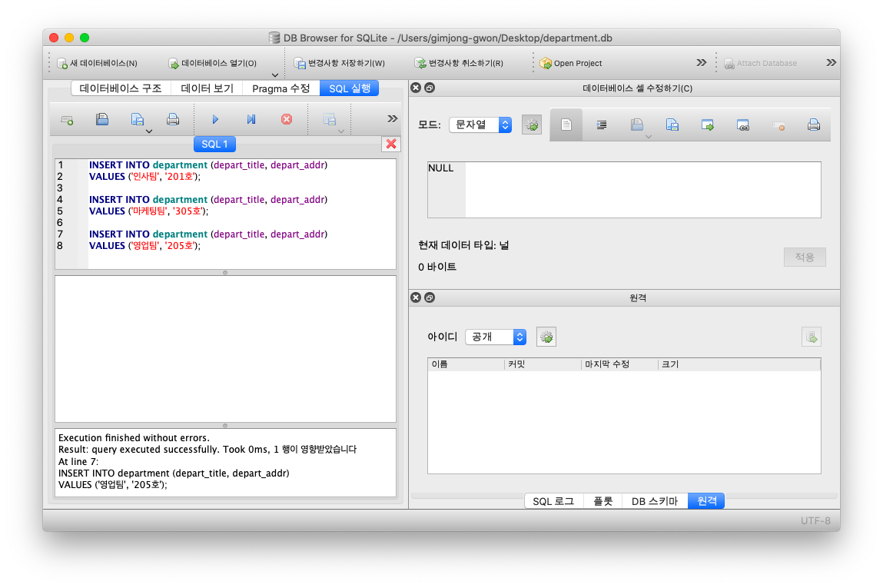Click the empty query results pane

click(225, 349)
